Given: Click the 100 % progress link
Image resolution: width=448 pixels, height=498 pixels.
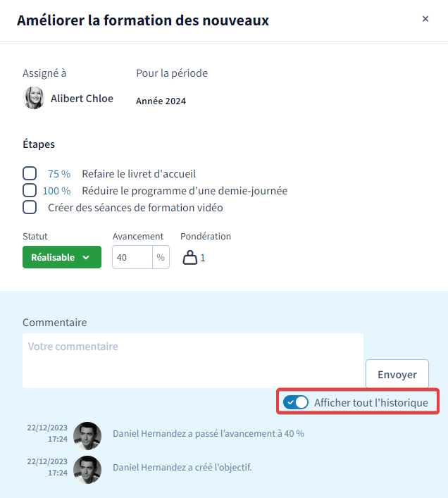Looking at the screenshot, I should [x=56, y=191].
